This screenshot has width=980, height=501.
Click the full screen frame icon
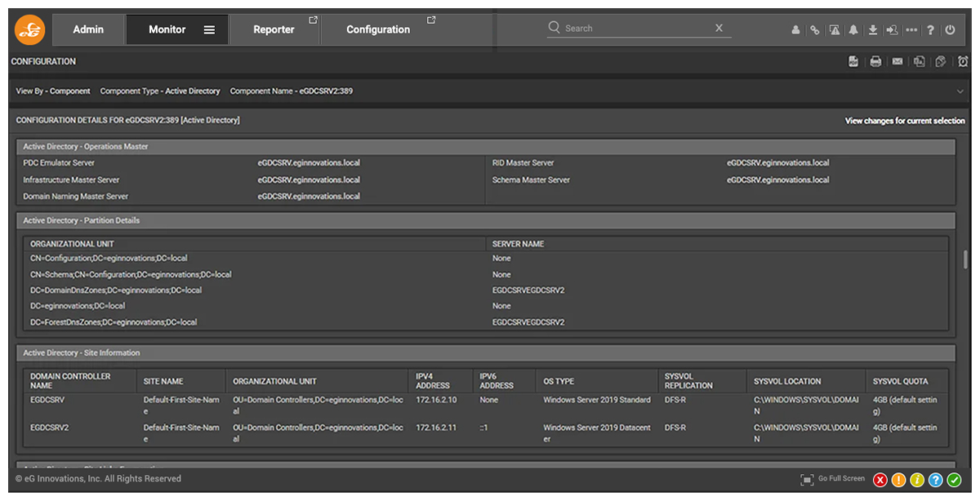coord(807,480)
